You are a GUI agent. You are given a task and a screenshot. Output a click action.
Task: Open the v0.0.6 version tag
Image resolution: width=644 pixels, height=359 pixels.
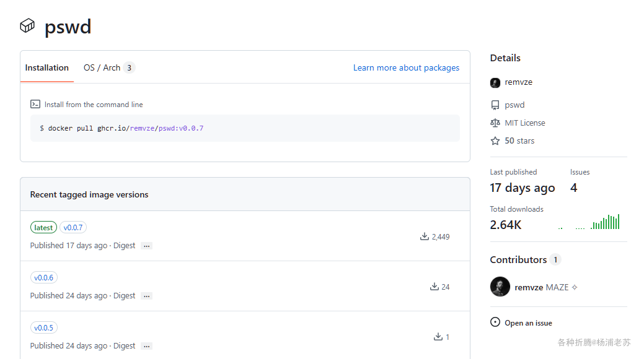pyautogui.click(x=43, y=278)
